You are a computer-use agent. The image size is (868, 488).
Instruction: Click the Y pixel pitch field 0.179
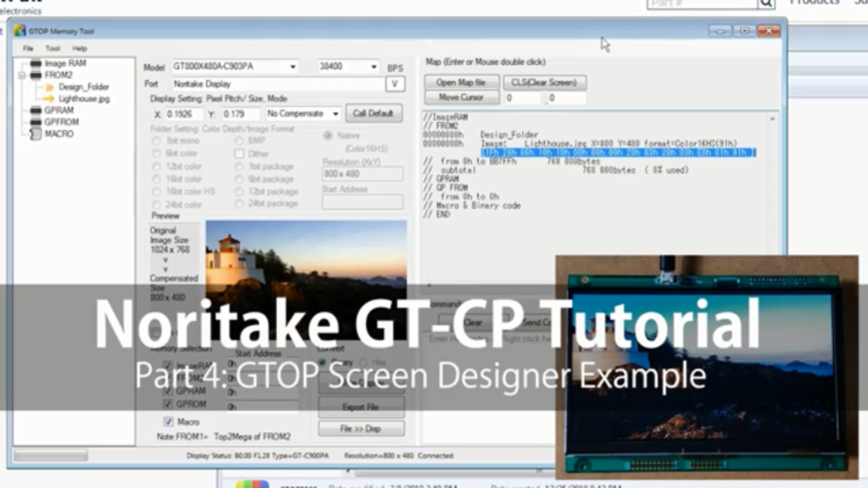pyautogui.click(x=241, y=114)
